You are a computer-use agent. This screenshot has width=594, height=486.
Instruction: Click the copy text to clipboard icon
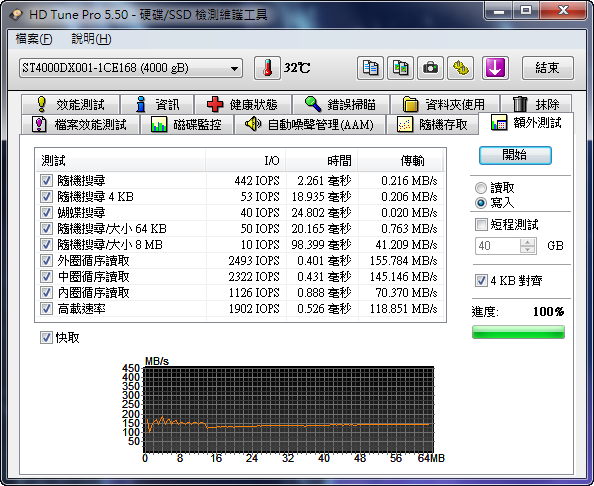[370, 68]
